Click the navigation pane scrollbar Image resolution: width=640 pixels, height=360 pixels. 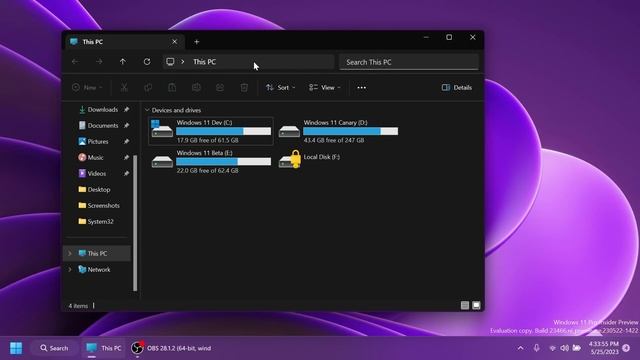(x=135, y=222)
